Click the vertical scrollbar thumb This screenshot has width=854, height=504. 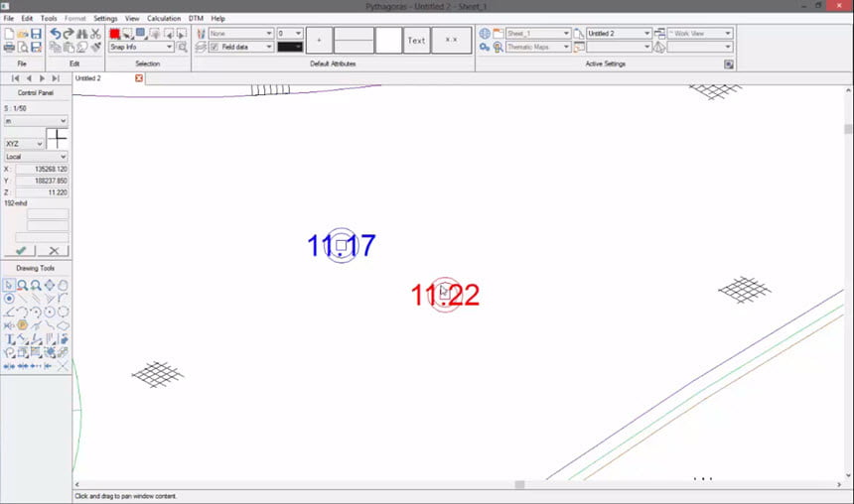click(848, 129)
